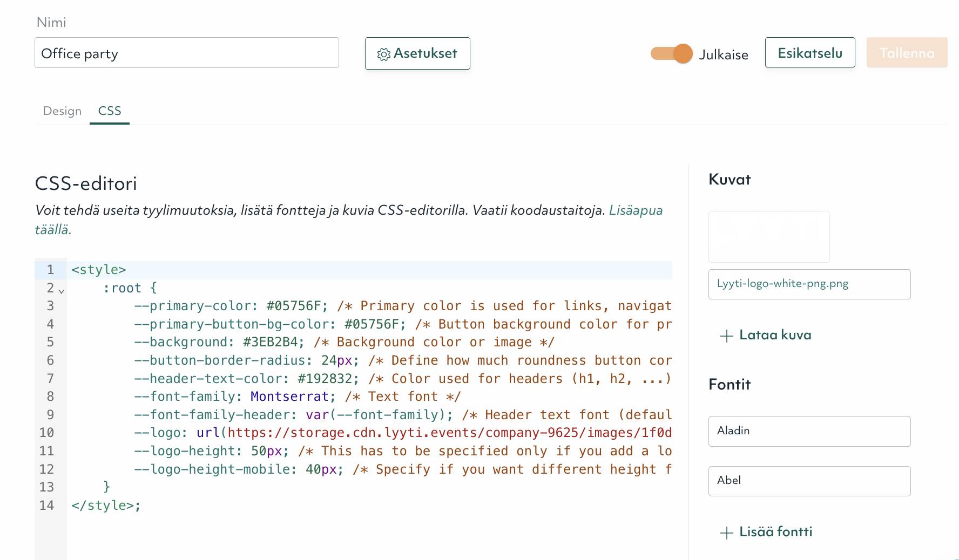Select the CSS tab
Screen dimensions: 959x560
coord(110,111)
